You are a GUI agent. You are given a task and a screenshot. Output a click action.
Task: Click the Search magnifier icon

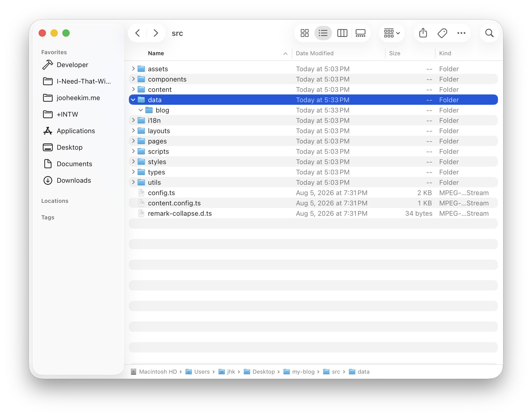point(489,33)
